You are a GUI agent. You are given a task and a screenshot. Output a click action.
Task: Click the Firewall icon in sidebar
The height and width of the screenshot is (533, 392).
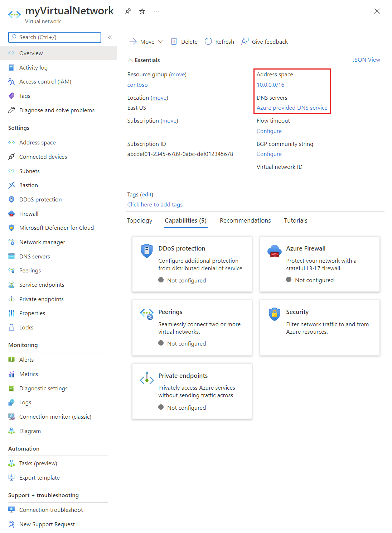tap(11, 214)
